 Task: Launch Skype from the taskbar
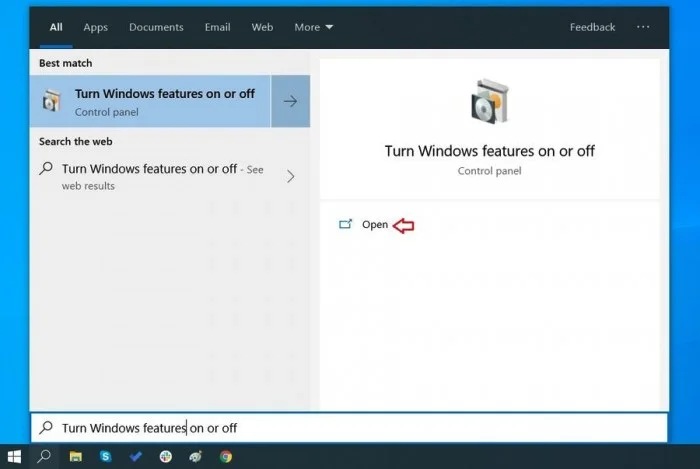click(105, 457)
